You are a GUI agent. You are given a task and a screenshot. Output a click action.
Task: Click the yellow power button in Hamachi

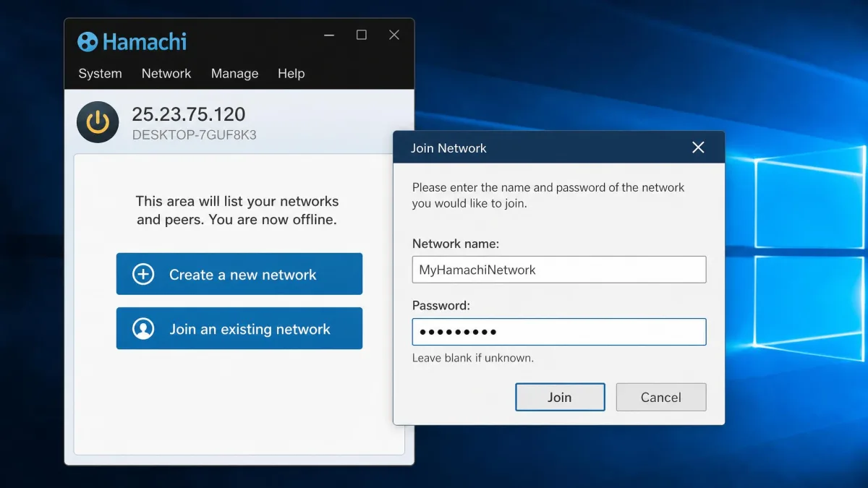[98, 122]
